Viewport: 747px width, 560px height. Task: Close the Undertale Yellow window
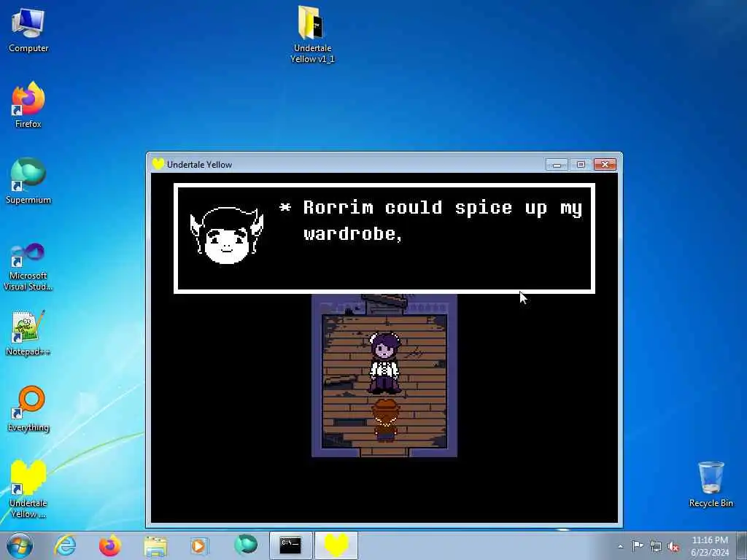click(x=605, y=165)
